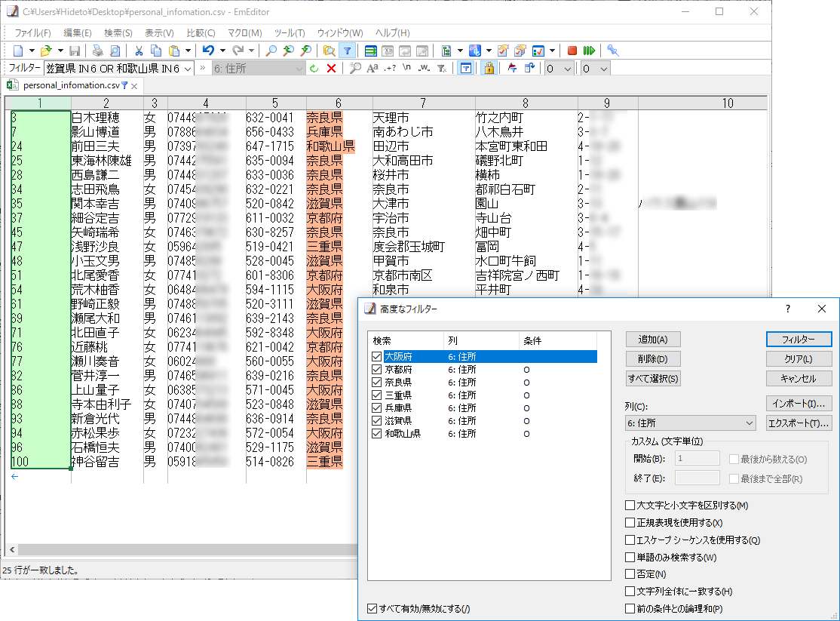Select the personal_infomation.csv document tab
840x621 pixels.
pyautogui.click(x=72, y=85)
